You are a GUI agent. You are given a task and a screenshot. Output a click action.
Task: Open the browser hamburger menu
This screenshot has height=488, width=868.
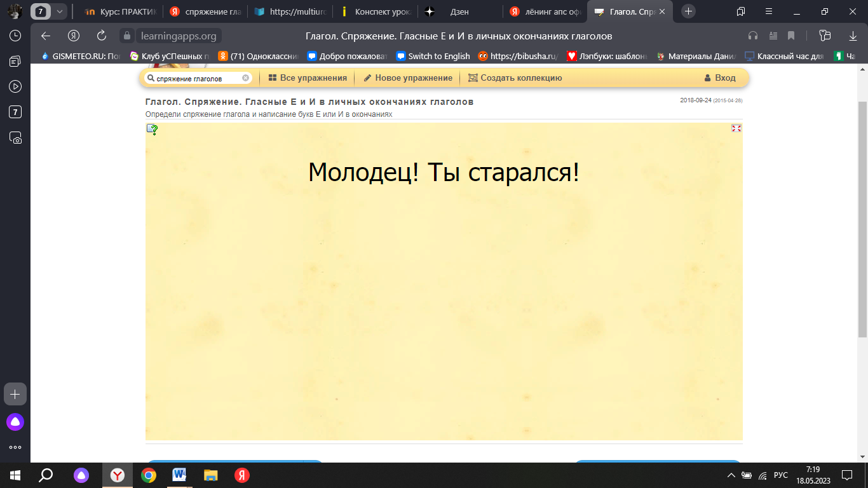pos(769,11)
